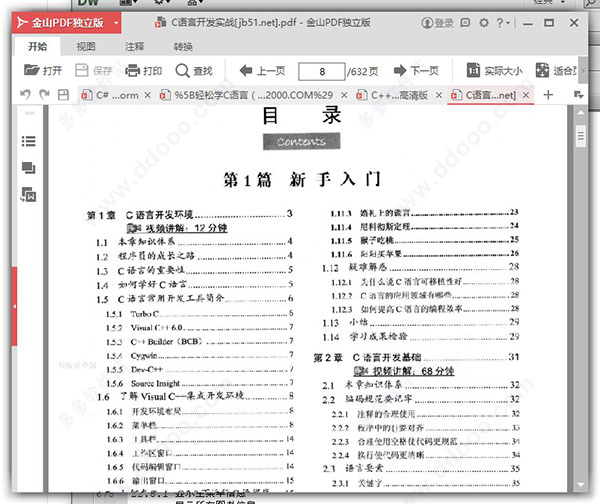The image size is (600, 504).
Task: Switch to the 视图 ribbon tab
Action: [86, 47]
